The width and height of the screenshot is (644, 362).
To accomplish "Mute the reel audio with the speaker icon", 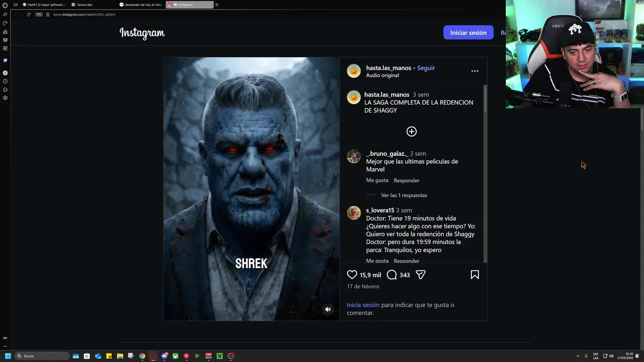I will 328,309.
